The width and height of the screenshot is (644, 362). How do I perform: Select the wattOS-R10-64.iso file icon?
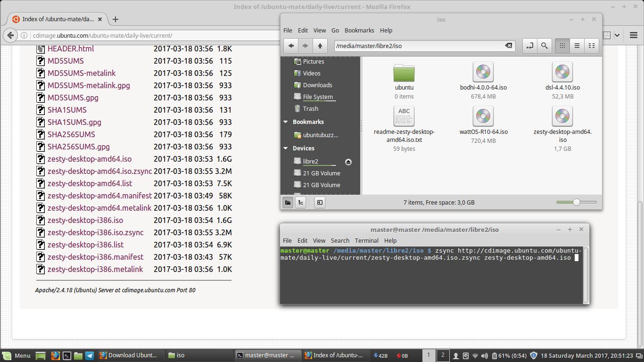click(x=483, y=116)
